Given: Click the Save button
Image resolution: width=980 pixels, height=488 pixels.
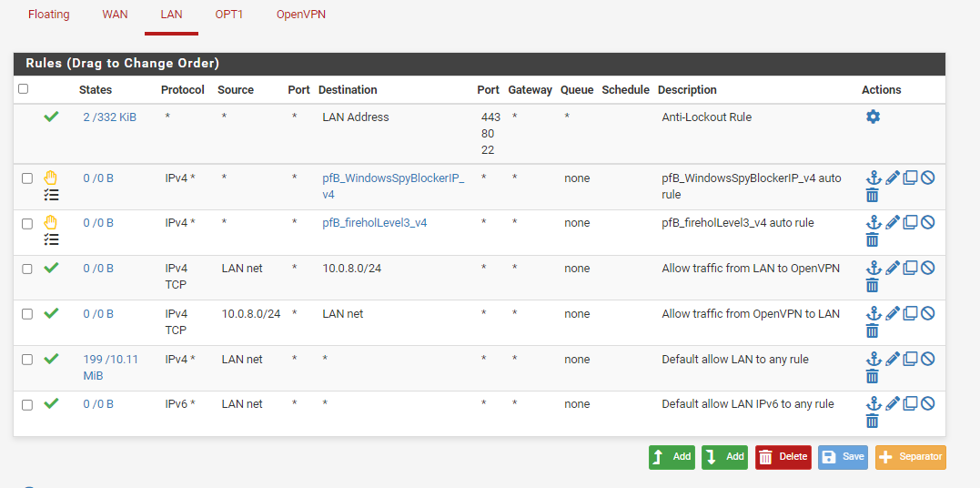Looking at the screenshot, I should click(843, 457).
